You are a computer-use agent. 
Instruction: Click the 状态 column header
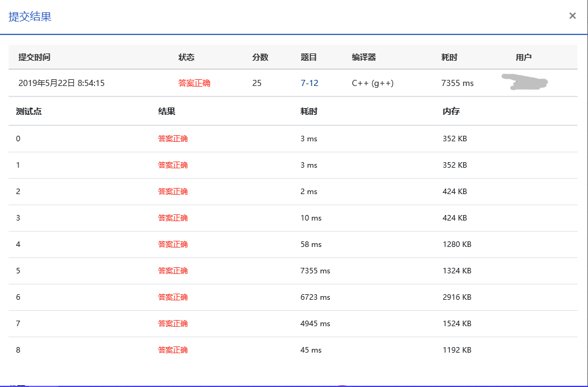[x=186, y=57]
